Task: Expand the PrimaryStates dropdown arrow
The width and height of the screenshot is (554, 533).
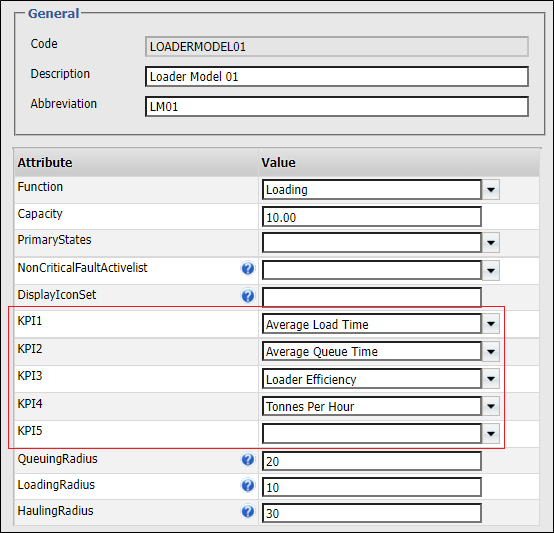Action: (490, 243)
